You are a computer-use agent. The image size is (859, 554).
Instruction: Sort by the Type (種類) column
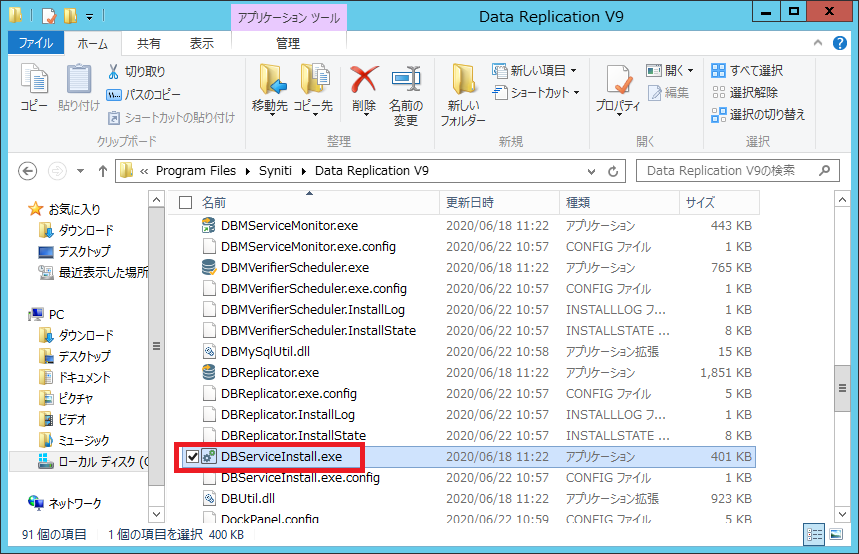(620, 203)
